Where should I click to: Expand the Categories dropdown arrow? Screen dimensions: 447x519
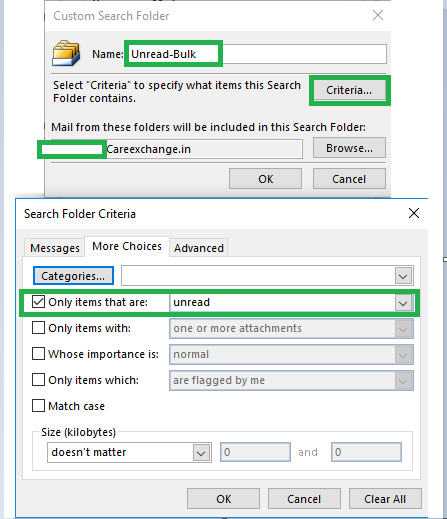(403, 276)
